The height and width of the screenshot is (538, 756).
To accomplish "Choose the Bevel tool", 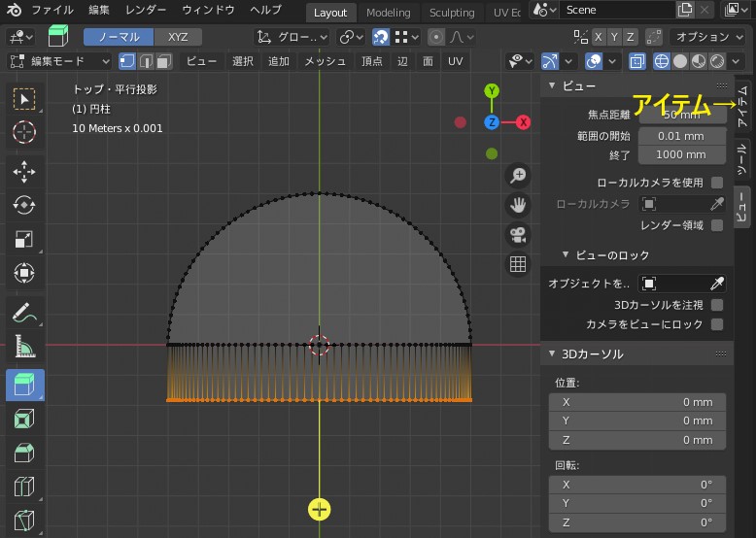I will [24, 453].
